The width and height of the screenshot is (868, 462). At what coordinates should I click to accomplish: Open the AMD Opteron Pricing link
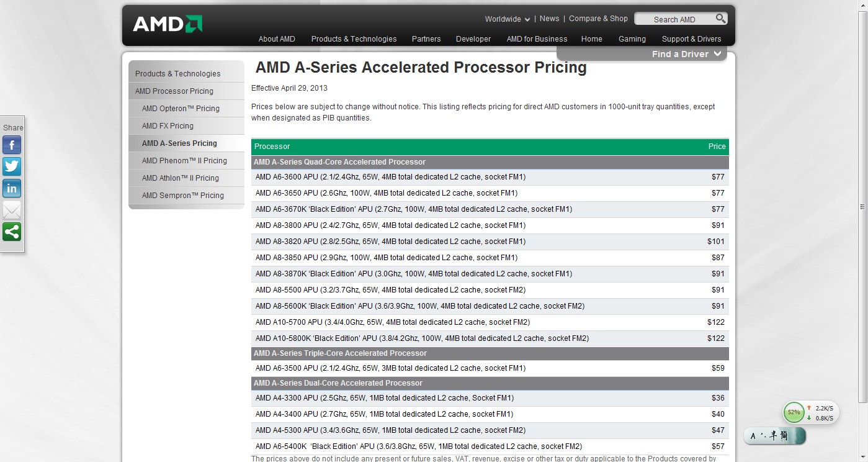(x=181, y=109)
